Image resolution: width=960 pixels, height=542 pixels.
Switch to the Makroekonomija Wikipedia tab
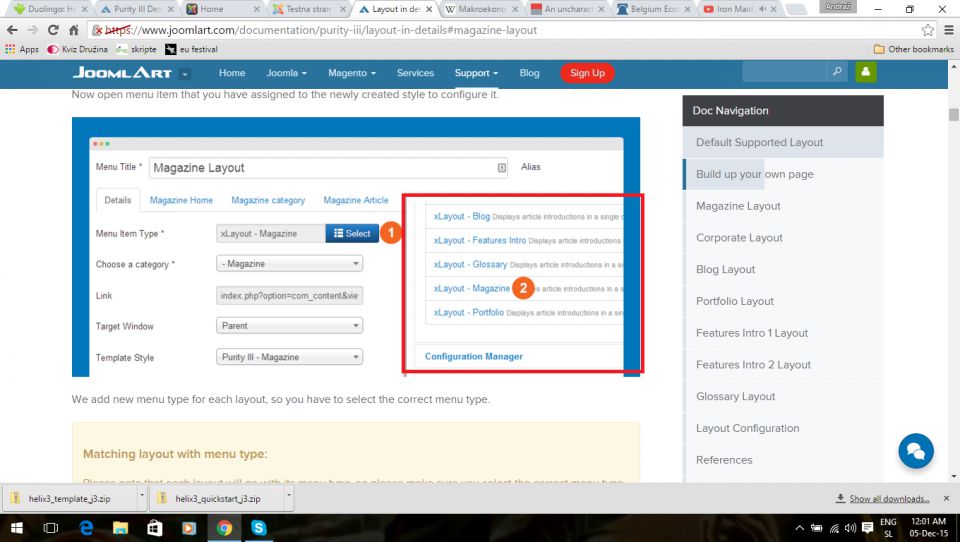tap(481, 9)
